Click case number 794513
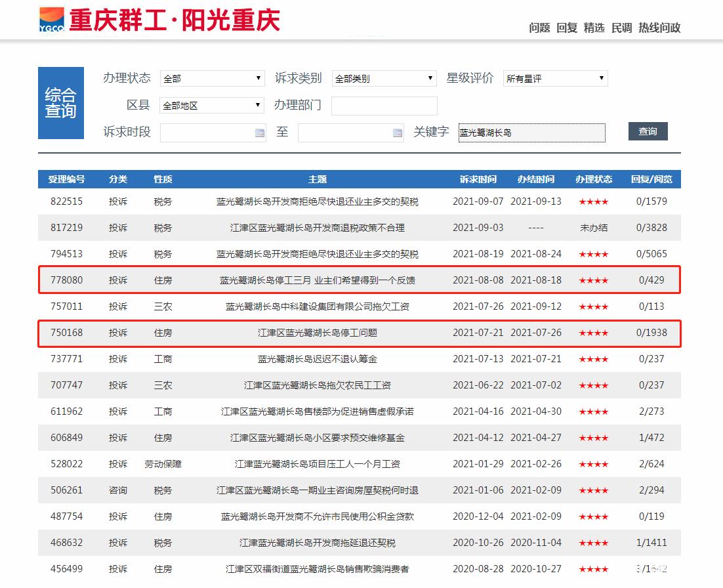 coord(66,254)
